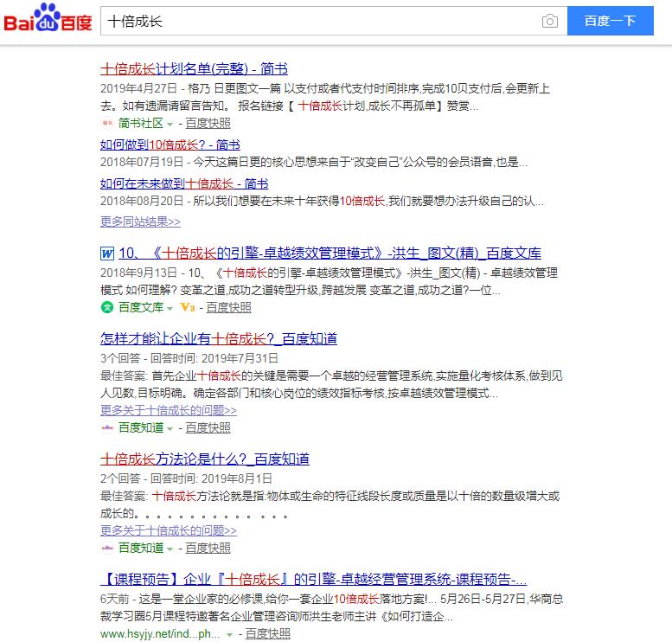Viewport: 672px width, 642px height.
Task: Click the Baidu logo
Action: 48,18
